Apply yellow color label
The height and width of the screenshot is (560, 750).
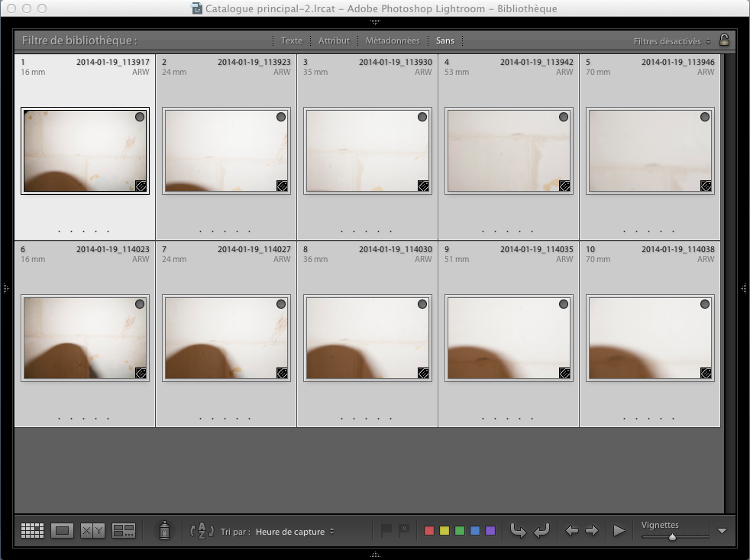pos(445,530)
